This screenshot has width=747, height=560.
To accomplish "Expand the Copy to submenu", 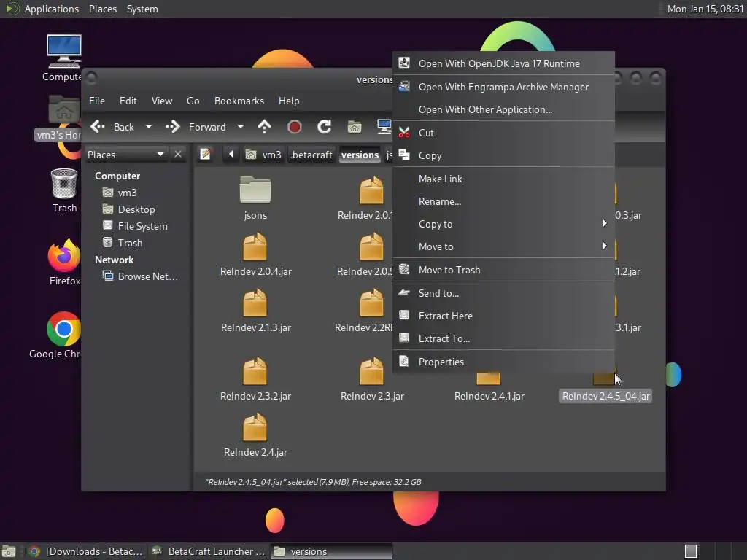I will (x=503, y=224).
